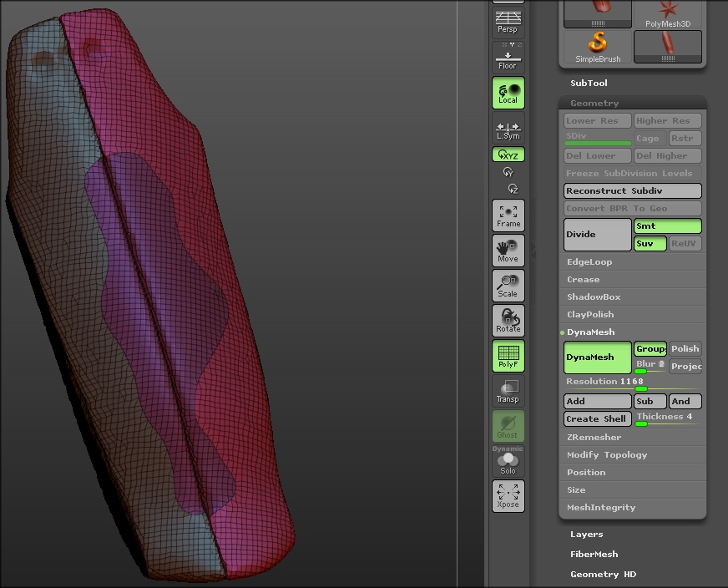Toggle DynaMesh Polish option
Screen dimensions: 728x588
(685, 348)
